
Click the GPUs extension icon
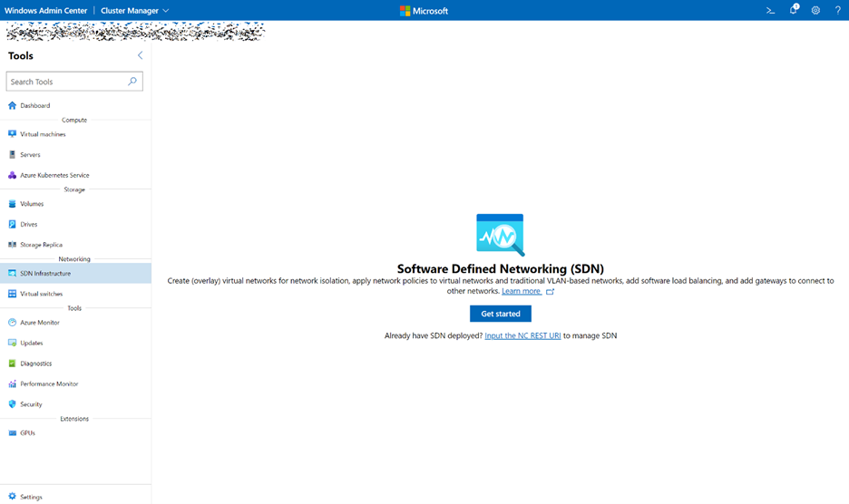click(12, 433)
